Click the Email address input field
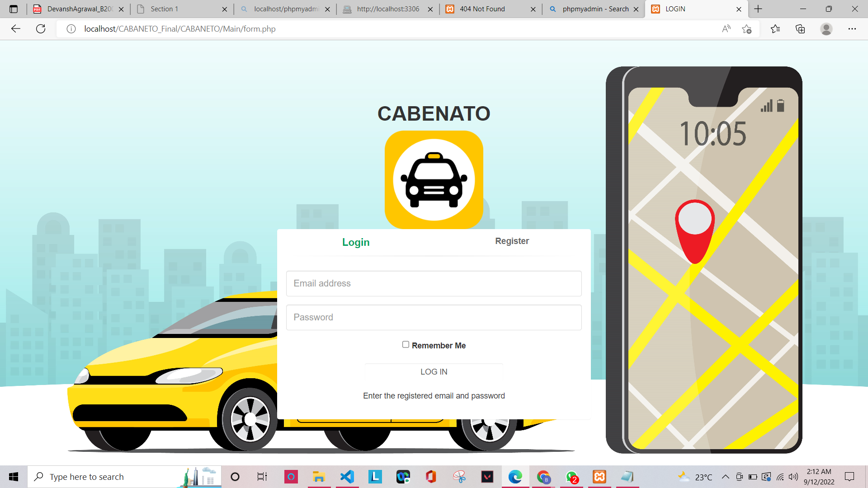The width and height of the screenshot is (868, 488). pos(434,283)
